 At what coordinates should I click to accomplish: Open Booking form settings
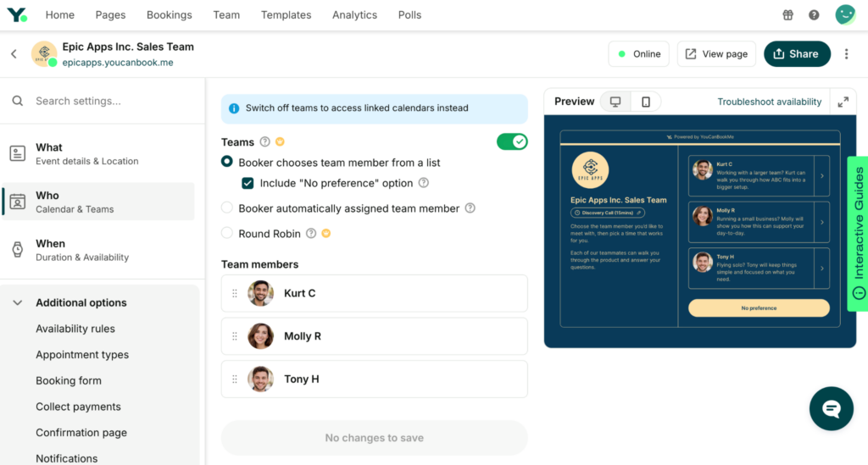(69, 381)
